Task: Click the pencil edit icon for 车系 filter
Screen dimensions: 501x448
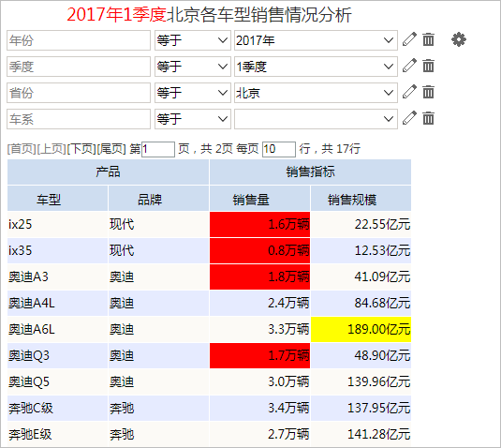Action: coord(409,118)
